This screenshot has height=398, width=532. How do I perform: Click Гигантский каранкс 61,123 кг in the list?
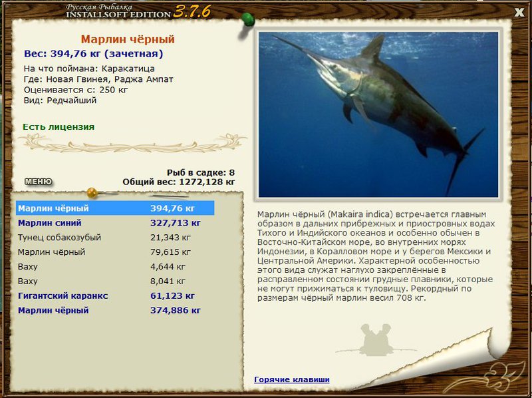pyautogui.click(x=115, y=296)
